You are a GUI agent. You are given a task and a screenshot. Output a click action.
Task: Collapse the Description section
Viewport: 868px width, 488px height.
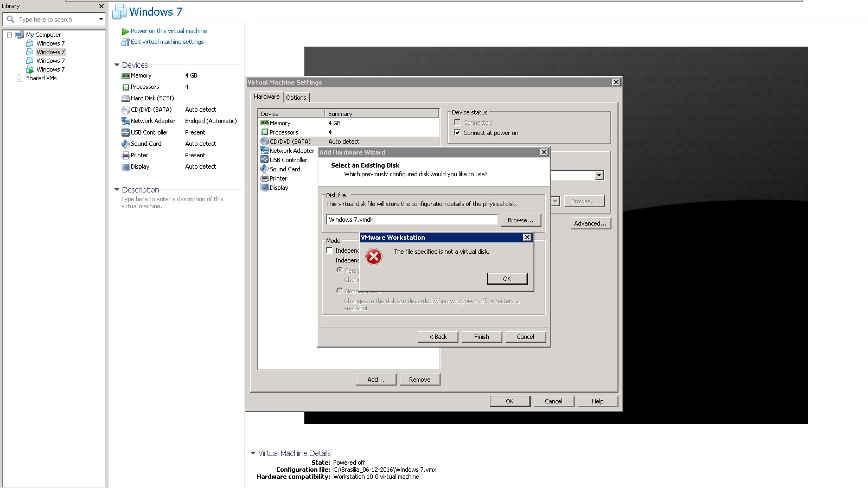pos(117,190)
